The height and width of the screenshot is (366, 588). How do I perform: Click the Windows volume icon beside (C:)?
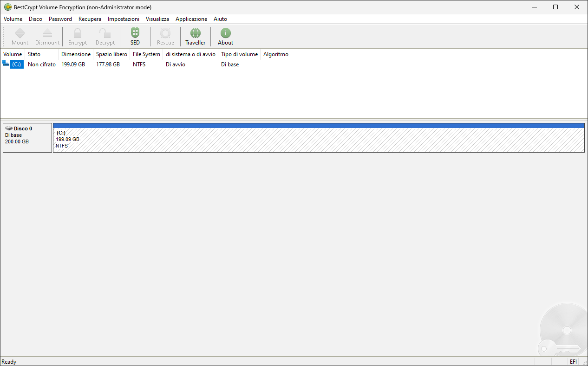pos(6,63)
